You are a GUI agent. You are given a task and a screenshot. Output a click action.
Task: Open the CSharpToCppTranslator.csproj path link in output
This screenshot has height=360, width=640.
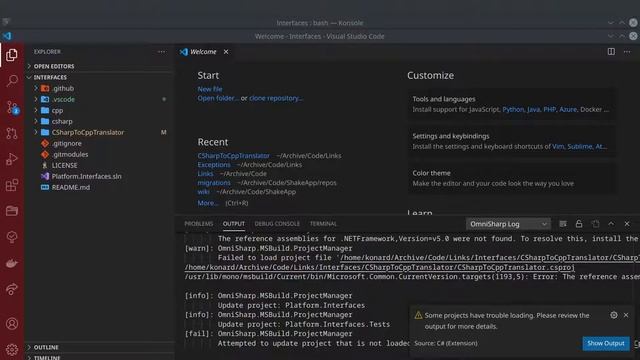[380, 267]
